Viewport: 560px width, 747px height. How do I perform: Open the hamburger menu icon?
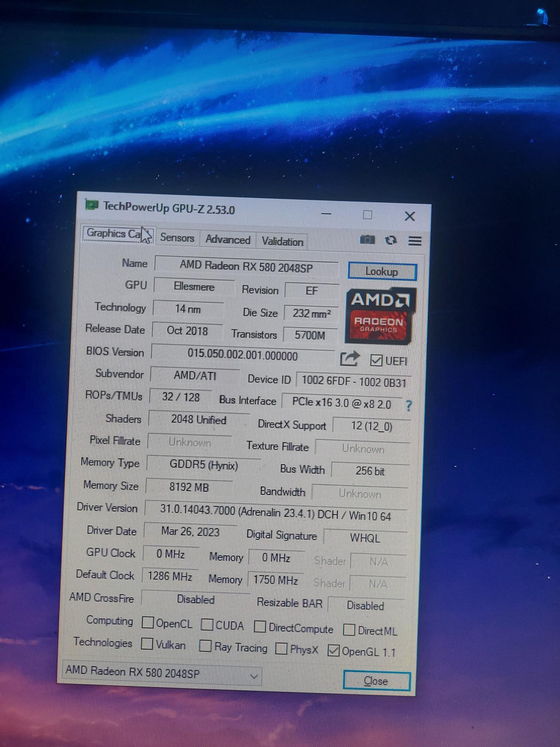click(415, 241)
